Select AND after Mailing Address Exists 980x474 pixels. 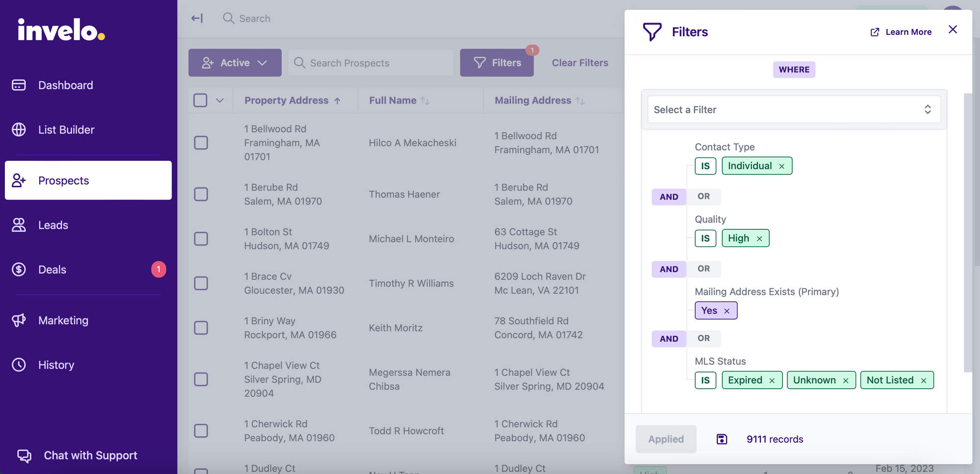[669, 339]
